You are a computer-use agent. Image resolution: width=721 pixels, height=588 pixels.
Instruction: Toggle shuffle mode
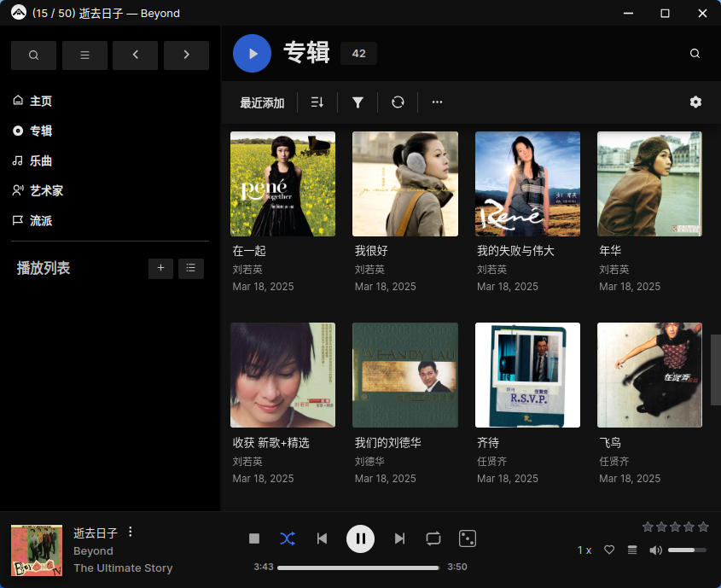pyautogui.click(x=288, y=539)
